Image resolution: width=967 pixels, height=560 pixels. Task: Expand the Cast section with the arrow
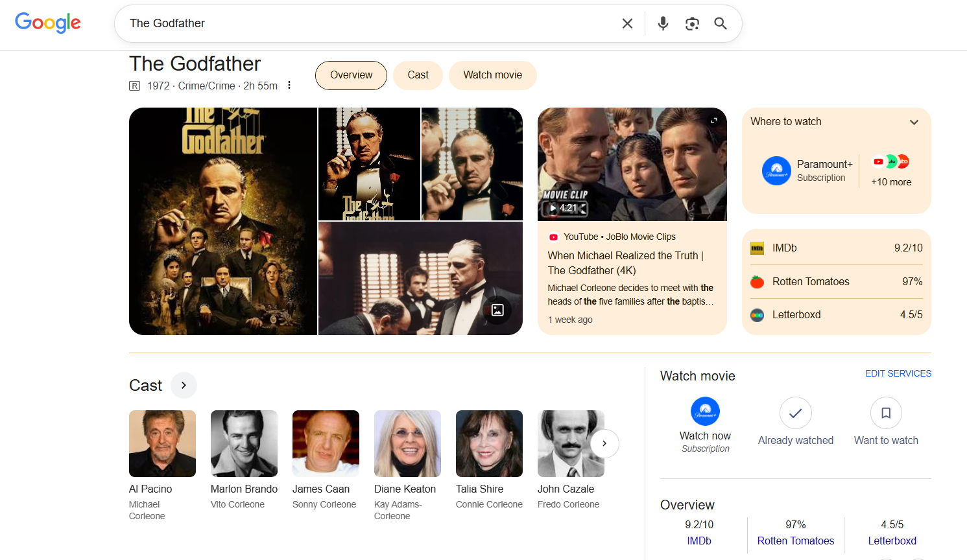pos(184,385)
